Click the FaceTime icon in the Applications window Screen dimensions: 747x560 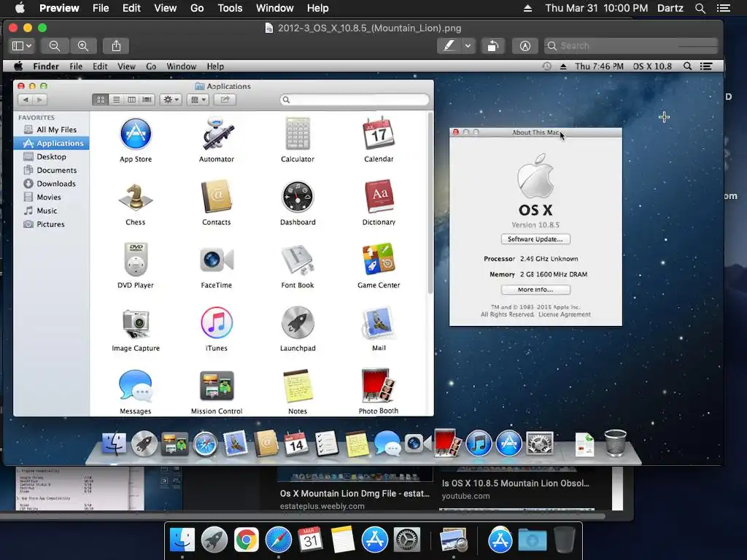[217, 260]
